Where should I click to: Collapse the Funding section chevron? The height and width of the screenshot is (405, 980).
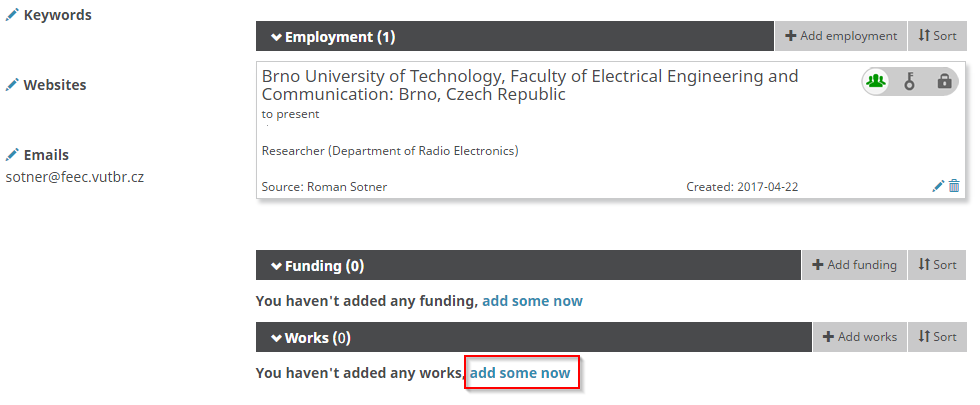[276, 266]
